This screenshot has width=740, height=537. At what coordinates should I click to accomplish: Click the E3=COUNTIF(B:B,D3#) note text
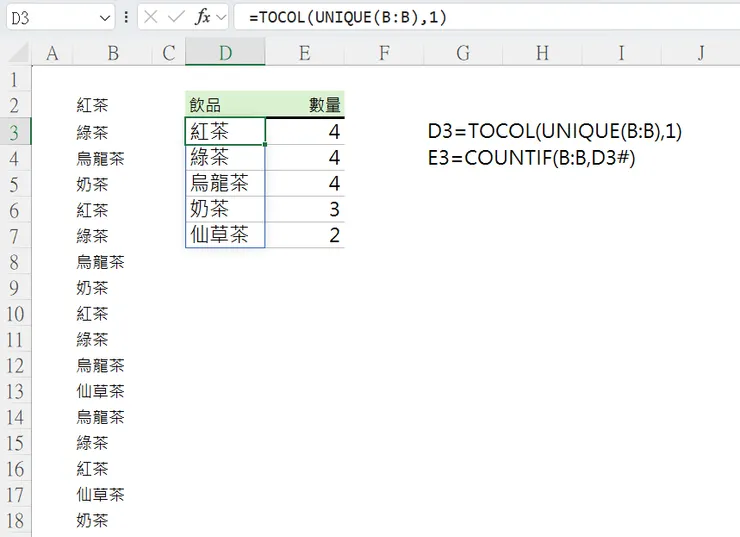(531, 158)
